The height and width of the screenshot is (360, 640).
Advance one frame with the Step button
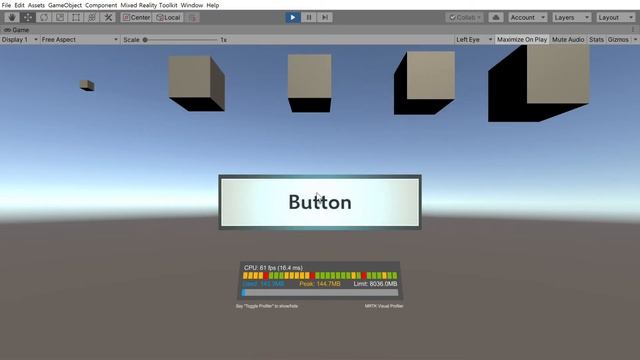[x=325, y=18]
